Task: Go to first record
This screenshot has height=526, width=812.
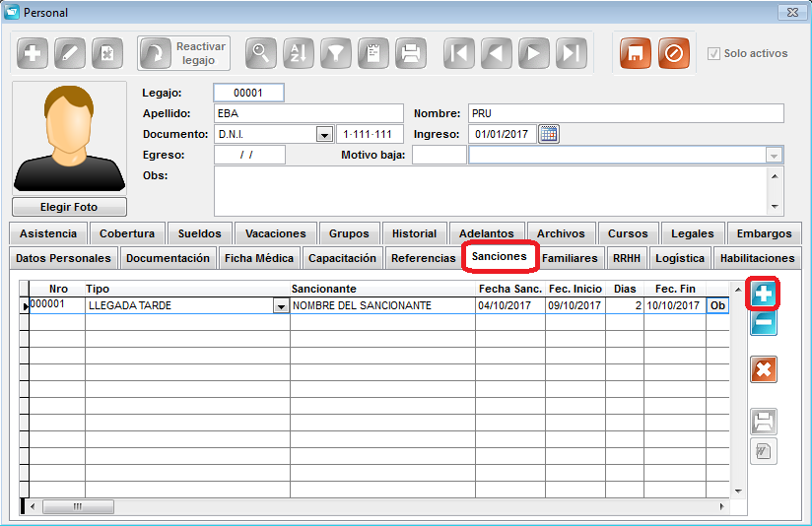Action: (459, 53)
